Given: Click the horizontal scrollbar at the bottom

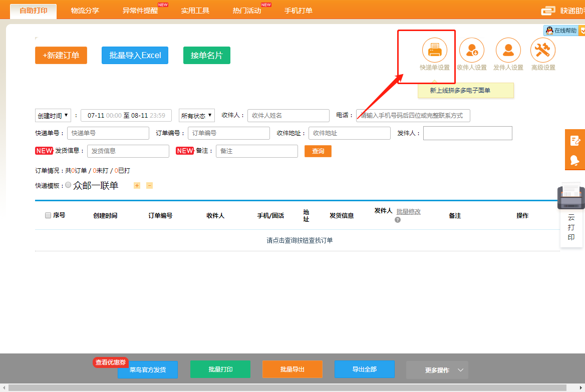Looking at the screenshot, I should click(x=285, y=388).
